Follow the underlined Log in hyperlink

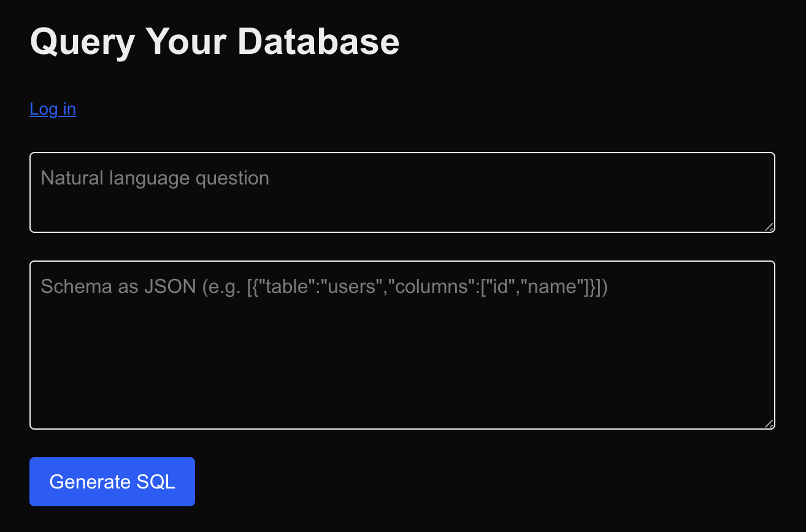tap(53, 109)
